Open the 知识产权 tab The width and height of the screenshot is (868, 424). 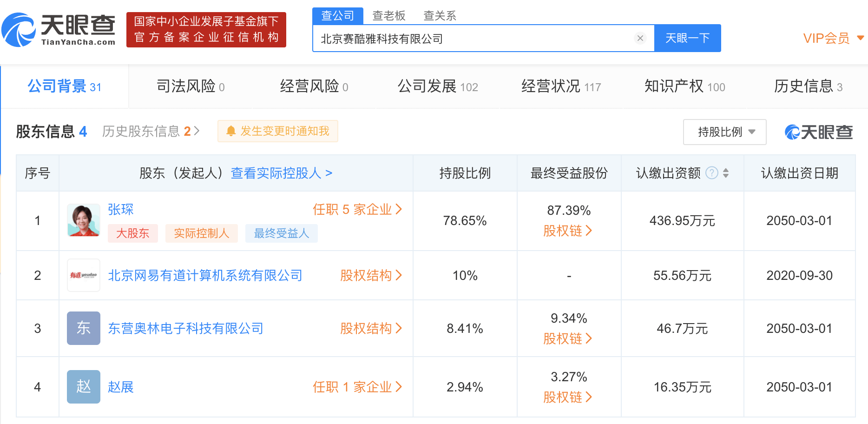coord(684,86)
